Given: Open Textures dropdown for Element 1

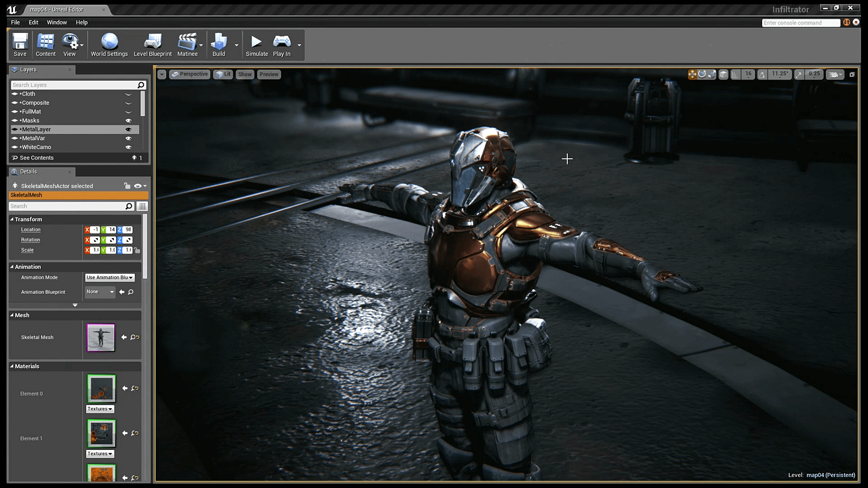Looking at the screenshot, I should click(99, 454).
